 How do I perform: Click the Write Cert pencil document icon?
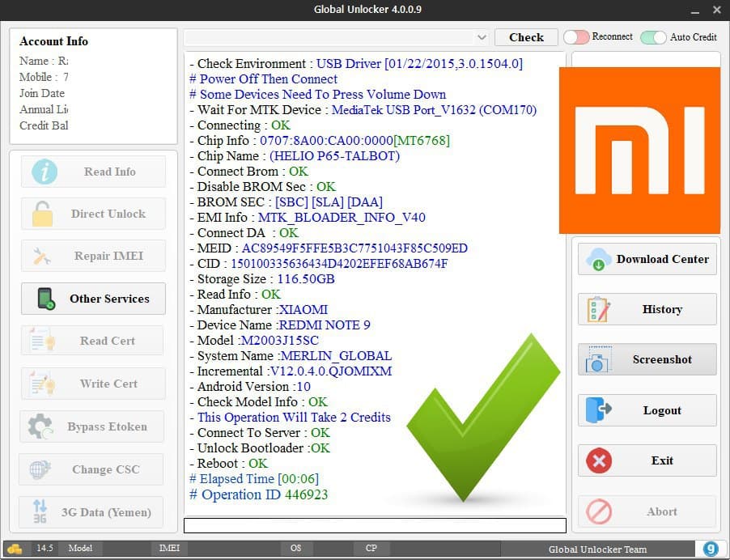[x=42, y=383]
